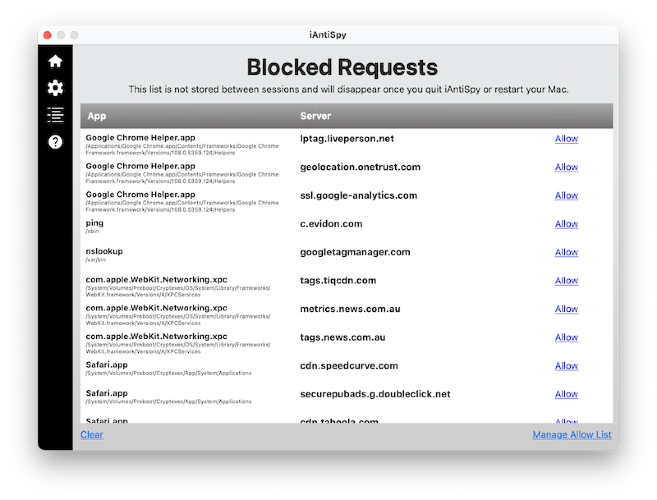The width and height of the screenshot is (657, 500).
Task: Allow googletagmanager.com
Action: pyautogui.click(x=566, y=252)
